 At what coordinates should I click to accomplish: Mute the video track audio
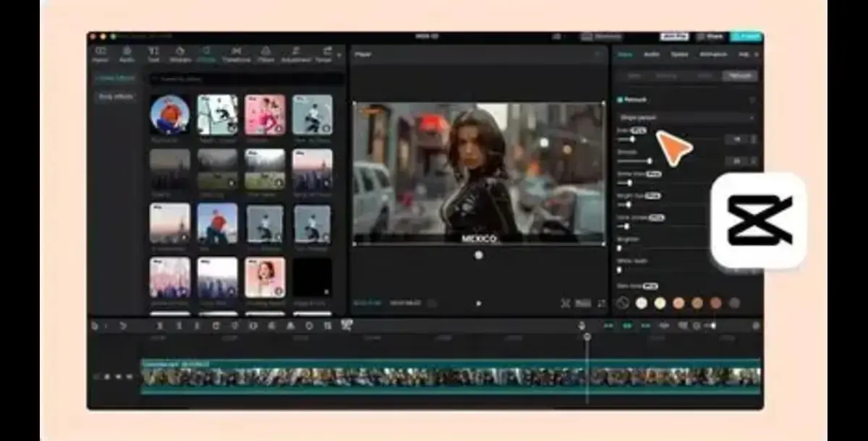tap(129, 377)
